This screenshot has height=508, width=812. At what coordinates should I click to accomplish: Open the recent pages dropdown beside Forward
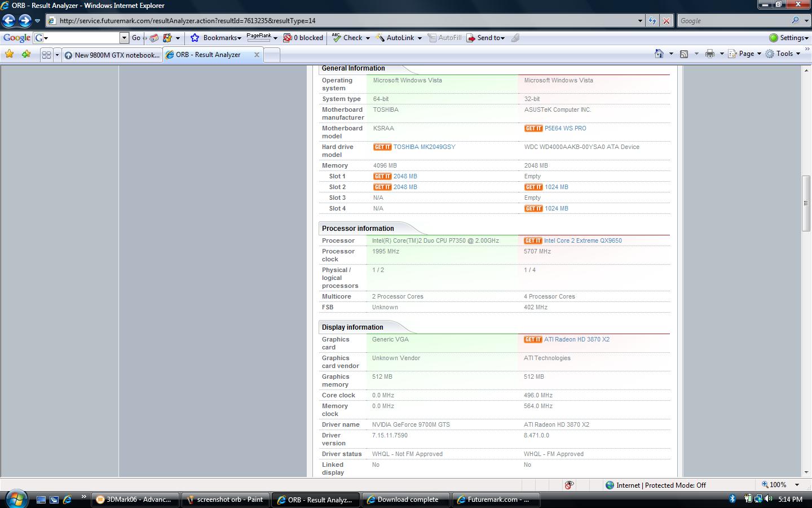[37, 21]
